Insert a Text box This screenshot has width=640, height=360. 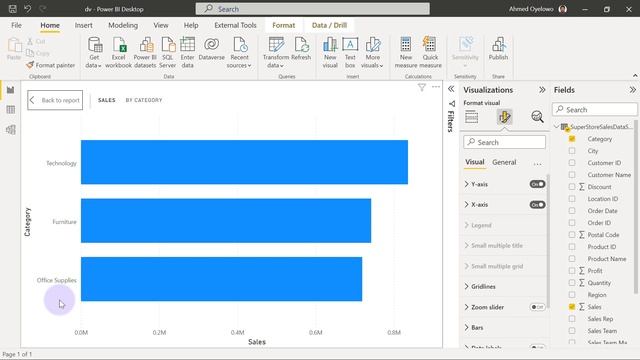coord(350,52)
